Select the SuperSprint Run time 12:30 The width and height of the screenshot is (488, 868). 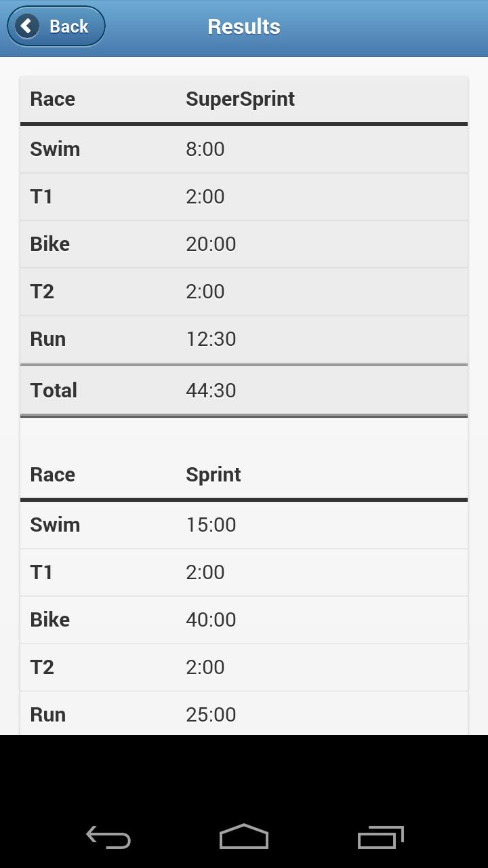(211, 339)
